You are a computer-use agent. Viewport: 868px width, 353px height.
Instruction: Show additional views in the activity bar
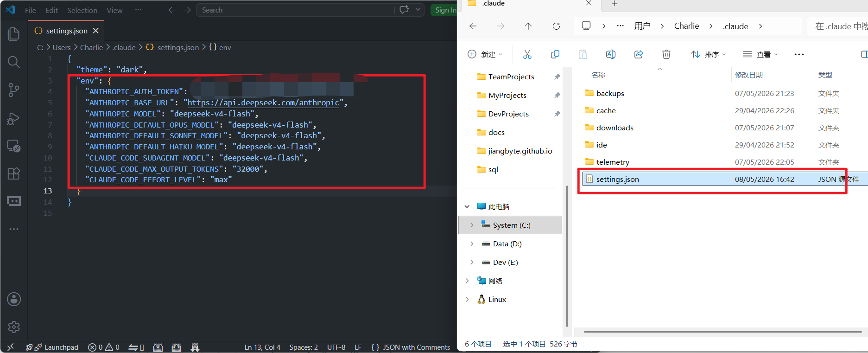14,229
